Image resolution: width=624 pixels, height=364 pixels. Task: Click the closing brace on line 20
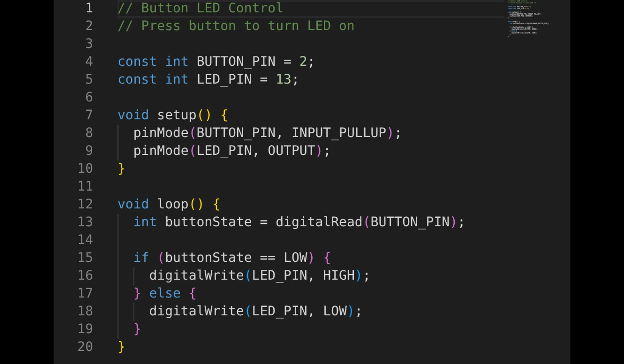121,347
